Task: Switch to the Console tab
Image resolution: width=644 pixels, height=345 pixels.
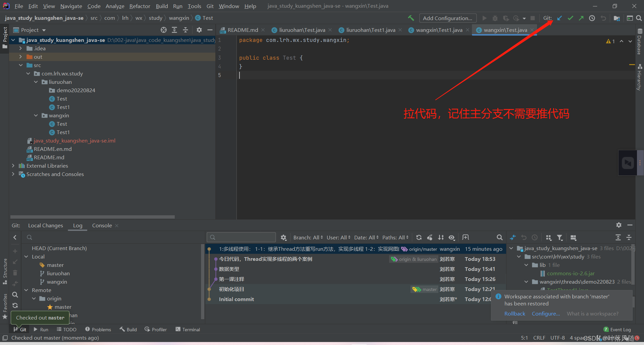Action: click(102, 225)
